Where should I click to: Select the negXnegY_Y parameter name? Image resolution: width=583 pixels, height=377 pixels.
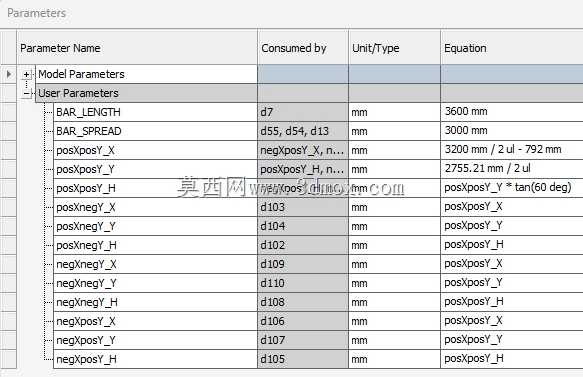point(155,283)
